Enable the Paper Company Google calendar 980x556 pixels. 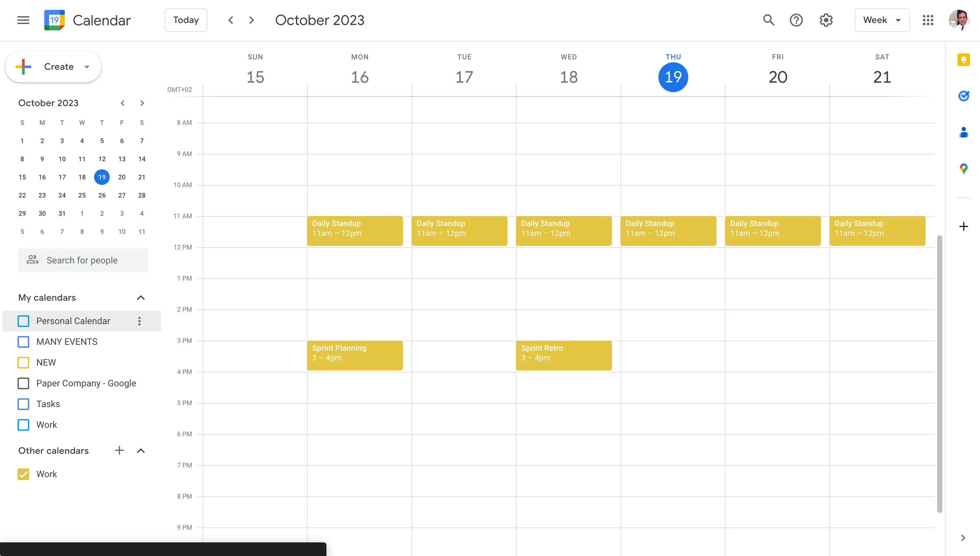[x=24, y=383]
